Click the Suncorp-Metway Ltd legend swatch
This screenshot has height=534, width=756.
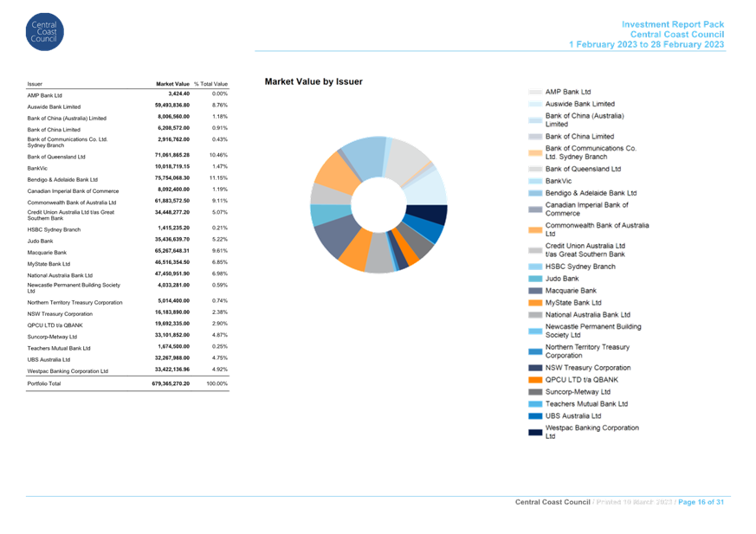coord(535,392)
